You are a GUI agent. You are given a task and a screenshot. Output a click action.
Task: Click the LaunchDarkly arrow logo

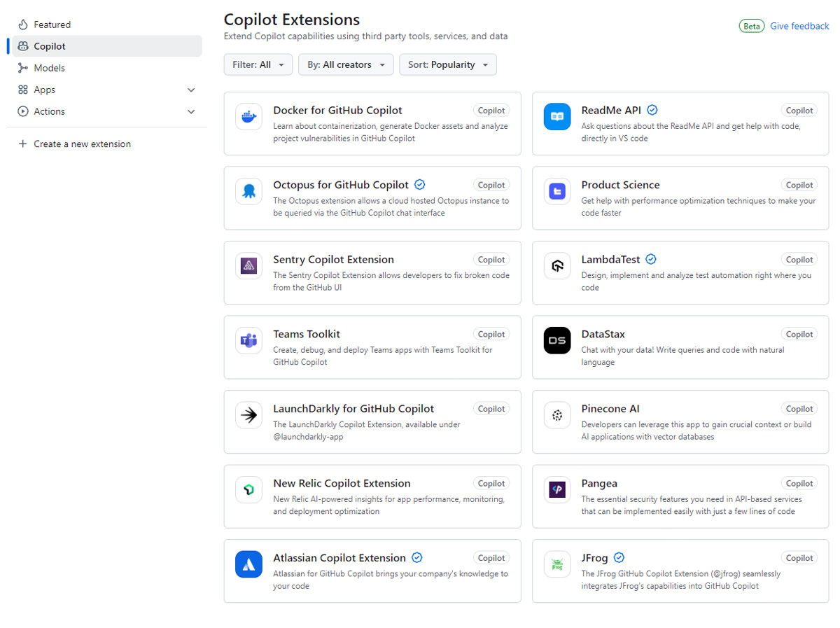pos(248,415)
